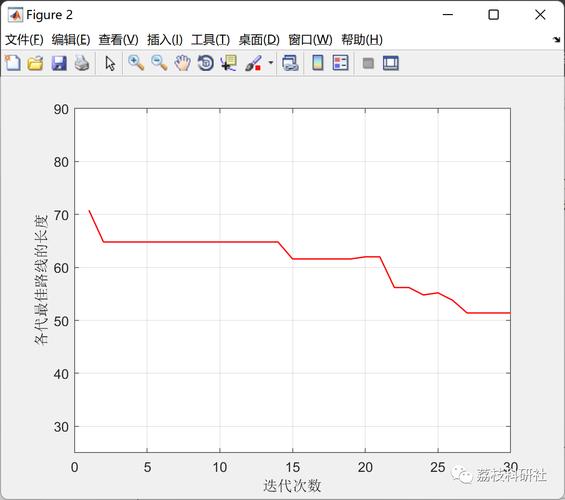Viewport: 565px width, 500px height.
Task: Click the Link Plot icon
Action: coord(290,63)
